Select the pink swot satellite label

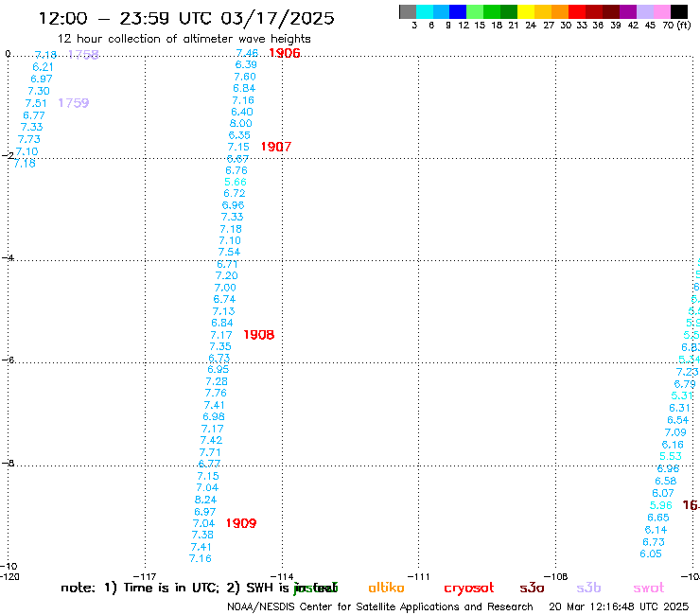click(x=649, y=588)
